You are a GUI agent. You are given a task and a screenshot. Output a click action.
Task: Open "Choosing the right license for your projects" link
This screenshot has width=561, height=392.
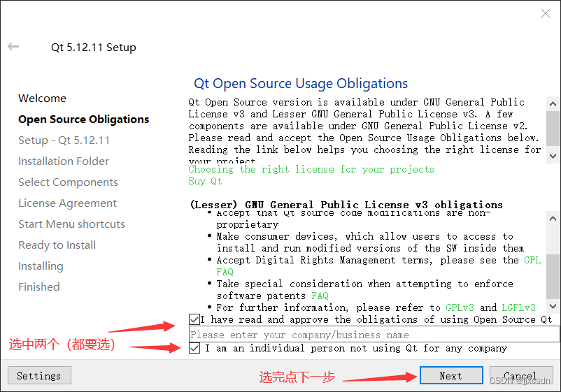coord(311,169)
